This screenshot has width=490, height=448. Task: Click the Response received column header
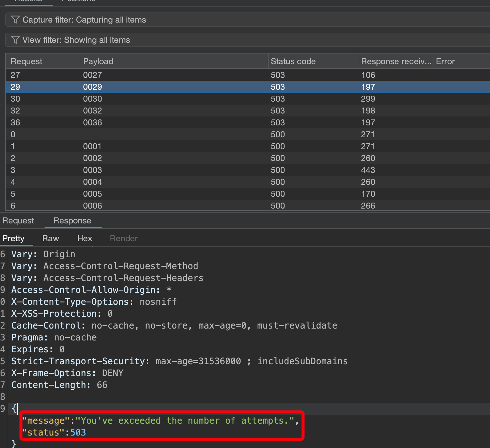[x=396, y=61]
